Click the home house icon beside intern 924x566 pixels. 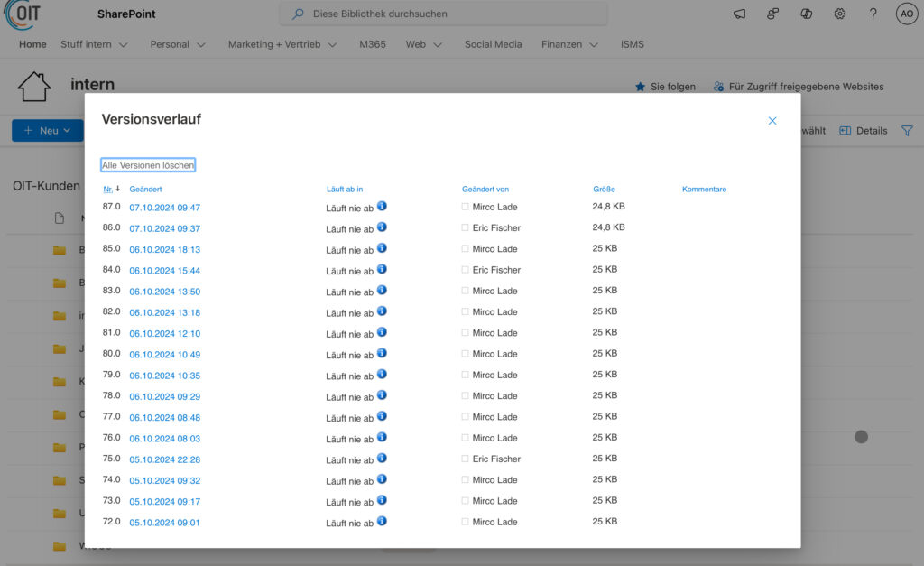click(34, 87)
